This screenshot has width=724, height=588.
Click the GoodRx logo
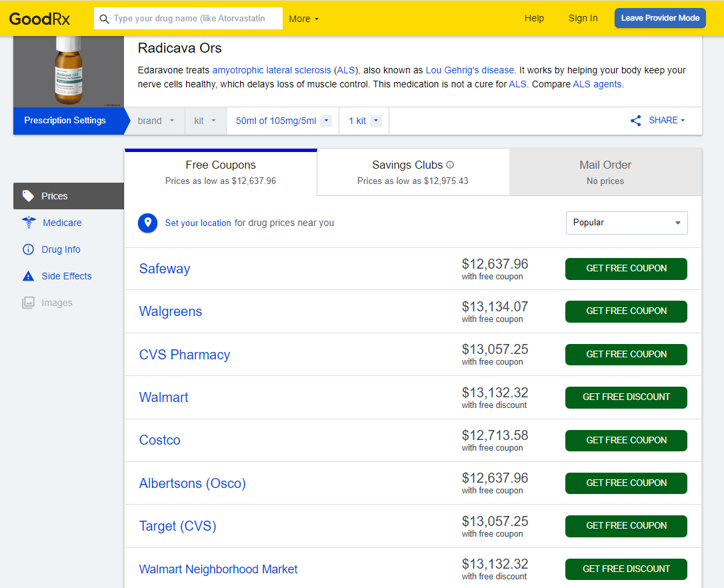tap(39, 19)
